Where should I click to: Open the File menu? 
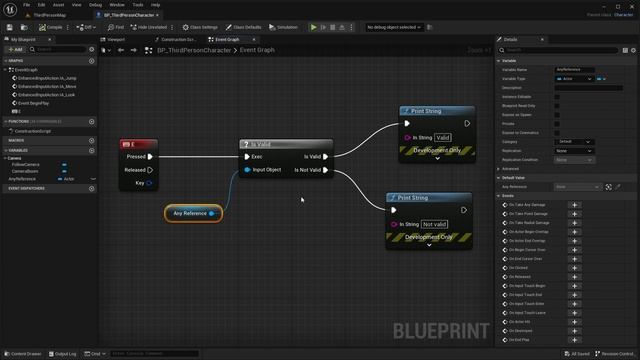(x=27, y=5)
